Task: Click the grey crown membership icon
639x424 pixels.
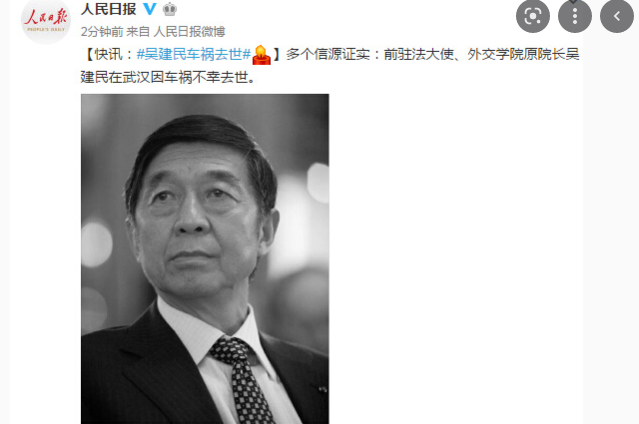Action: point(170,9)
